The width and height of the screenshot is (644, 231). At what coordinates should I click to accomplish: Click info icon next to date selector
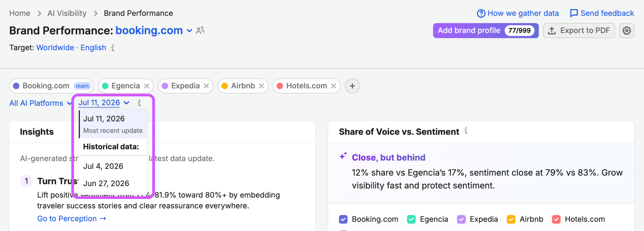pyautogui.click(x=139, y=103)
